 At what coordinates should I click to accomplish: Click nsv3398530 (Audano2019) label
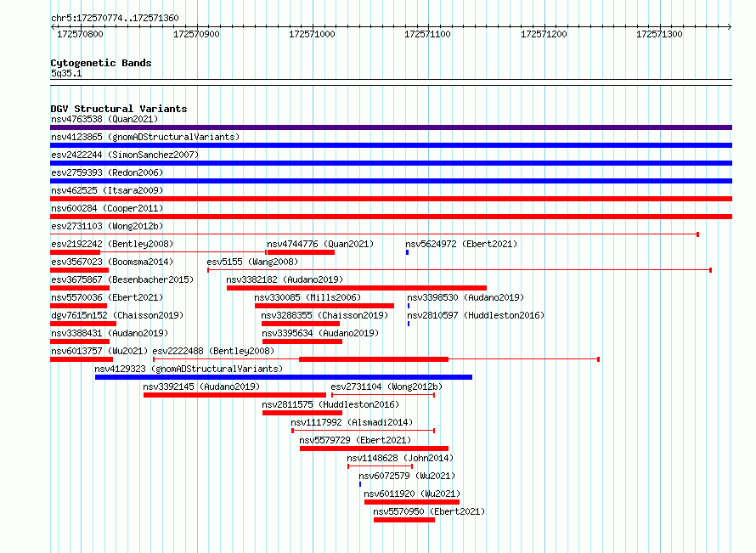[465, 297]
